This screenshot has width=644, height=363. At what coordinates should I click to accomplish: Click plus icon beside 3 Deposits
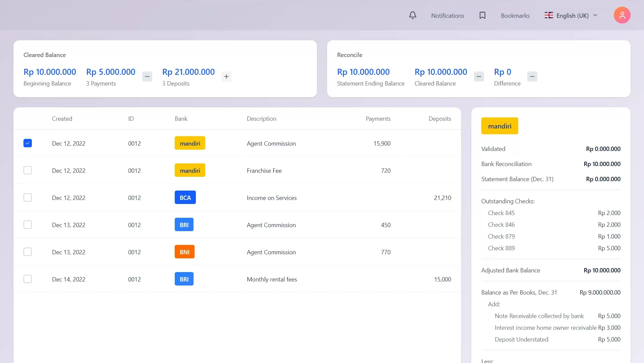[x=226, y=76]
